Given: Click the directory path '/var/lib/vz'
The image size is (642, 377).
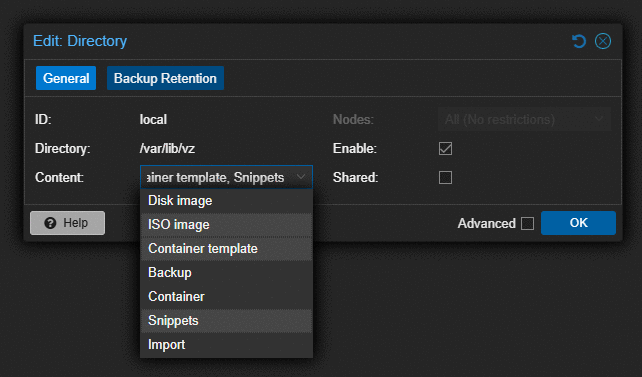Looking at the screenshot, I should (x=167, y=148).
